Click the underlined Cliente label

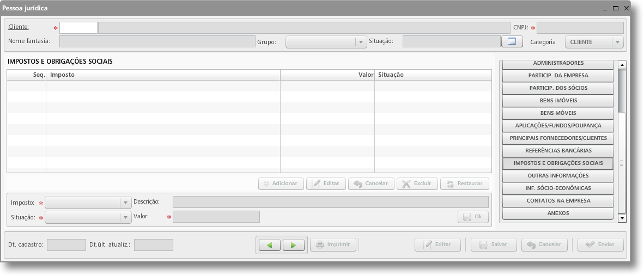tap(19, 27)
